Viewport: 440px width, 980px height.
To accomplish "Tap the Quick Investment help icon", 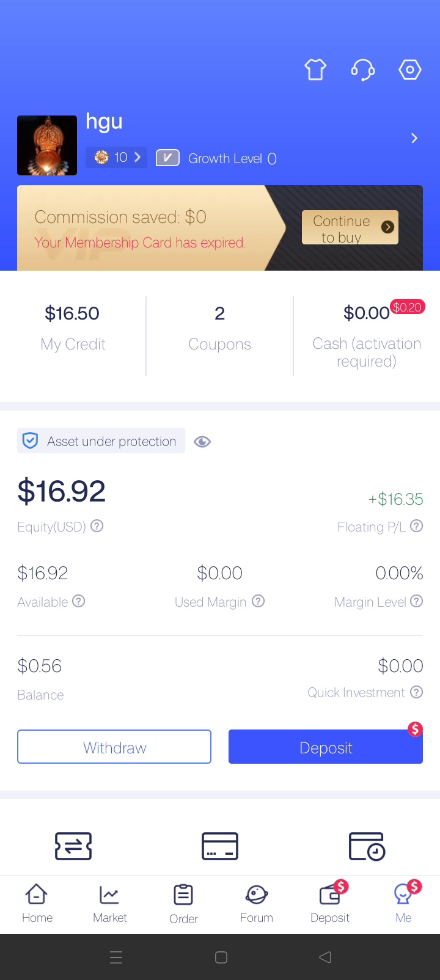I will click(416, 692).
